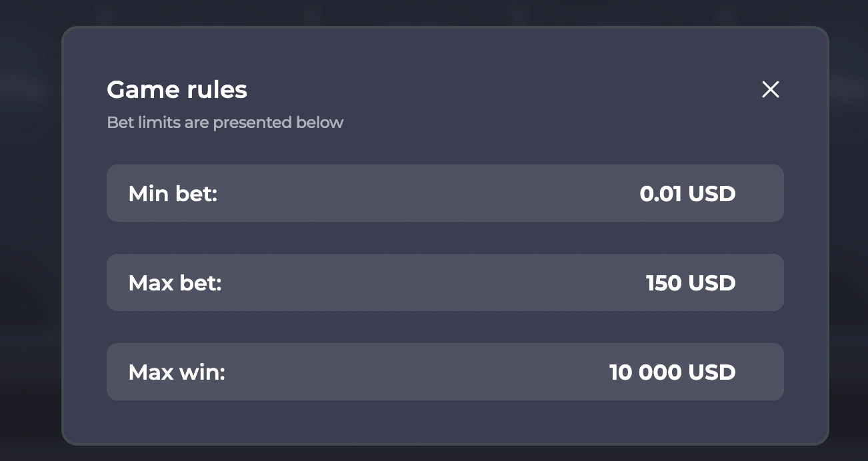Click the empty middle of the Max win row
Screen dimensions: 868x461
427,372
